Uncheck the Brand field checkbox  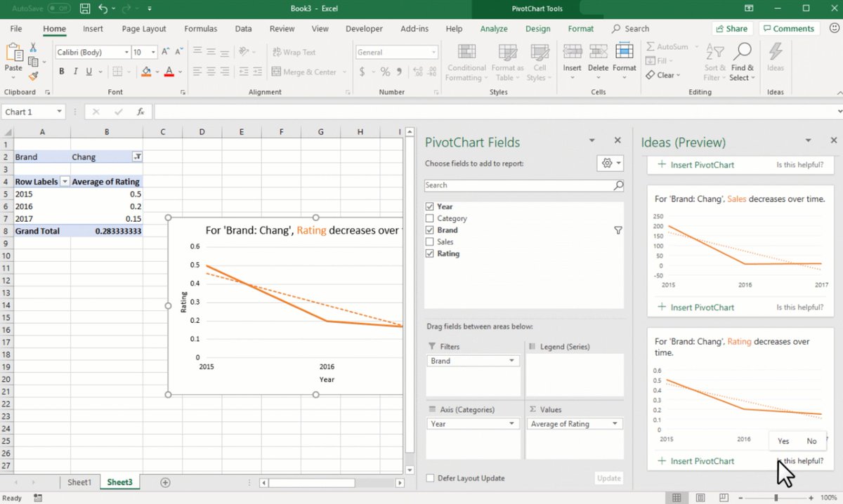coord(430,230)
